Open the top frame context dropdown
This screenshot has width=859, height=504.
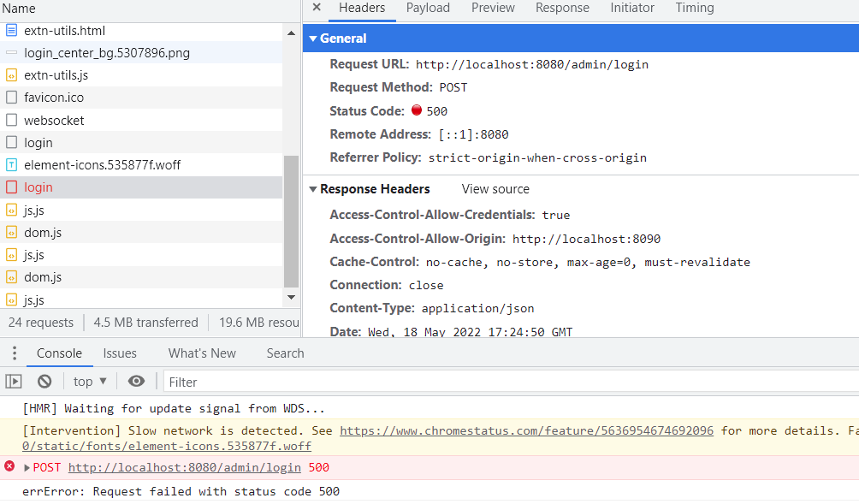pyautogui.click(x=89, y=381)
